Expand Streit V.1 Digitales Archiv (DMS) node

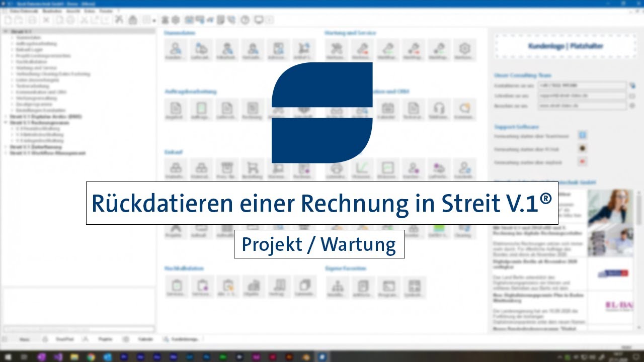click(6, 116)
